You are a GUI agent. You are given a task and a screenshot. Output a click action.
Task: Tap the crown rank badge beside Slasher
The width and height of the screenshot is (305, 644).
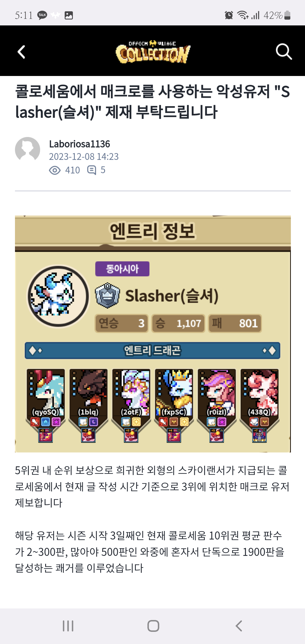coord(107,295)
